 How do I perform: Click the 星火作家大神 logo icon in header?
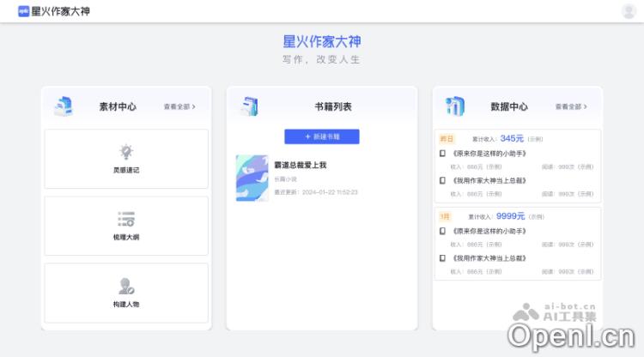23,11
